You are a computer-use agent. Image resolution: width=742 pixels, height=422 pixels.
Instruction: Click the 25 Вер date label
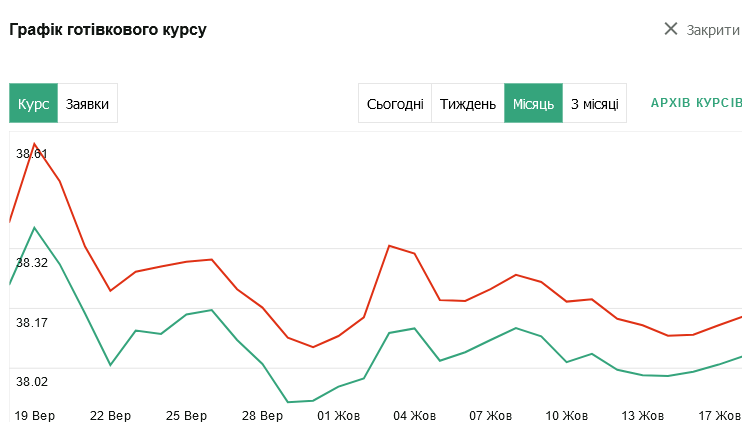pos(186,415)
